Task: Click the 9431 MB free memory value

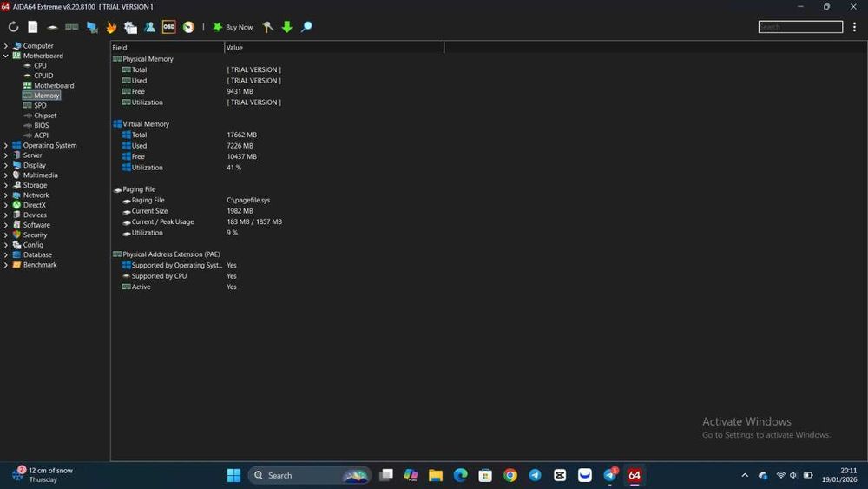Action: (240, 92)
